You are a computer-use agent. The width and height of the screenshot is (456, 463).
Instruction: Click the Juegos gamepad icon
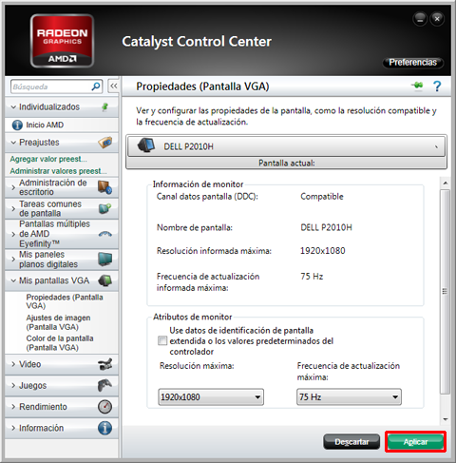click(105, 385)
